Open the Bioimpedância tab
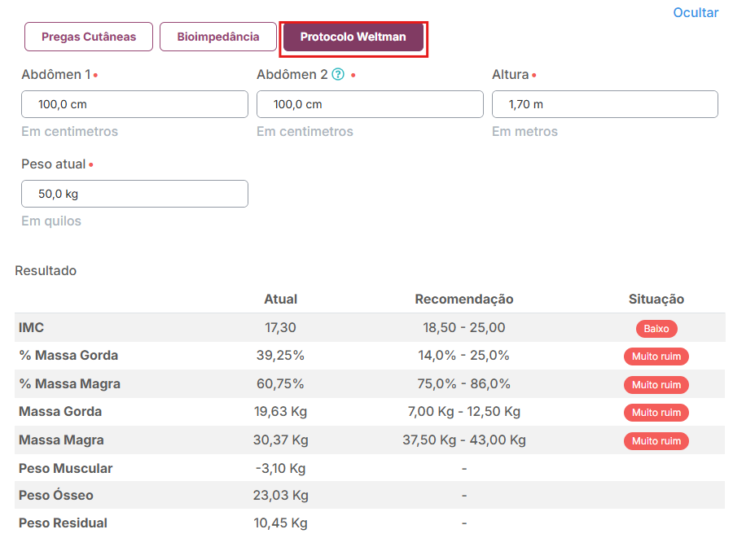Image resolution: width=733 pixels, height=560 pixels. point(217,37)
